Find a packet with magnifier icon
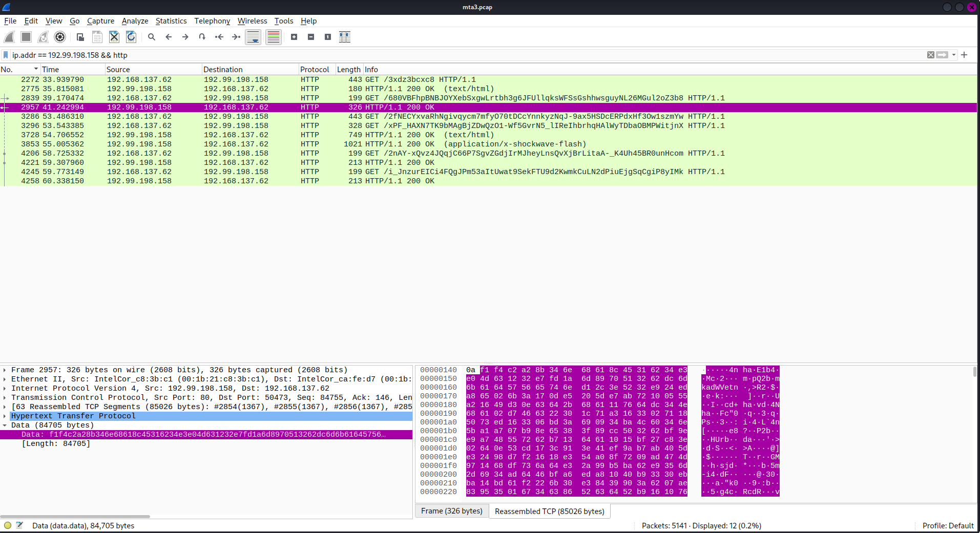This screenshot has height=533, width=980. click(152, 37)
